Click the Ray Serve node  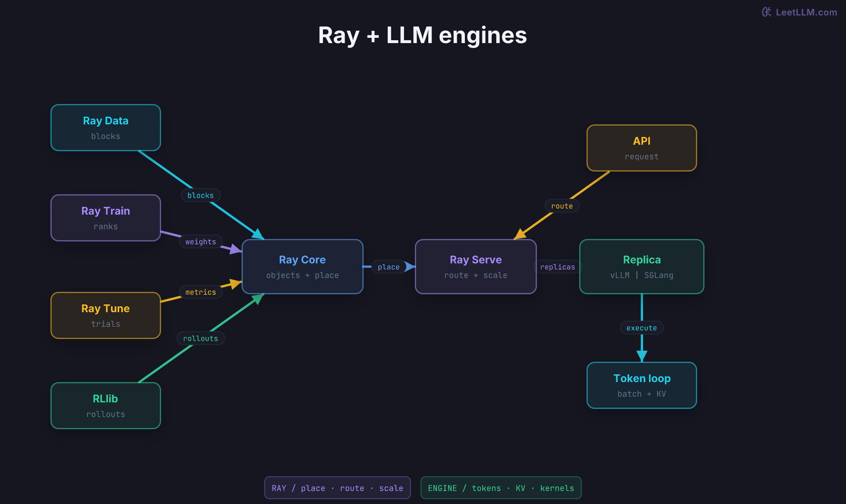point(476,267)
